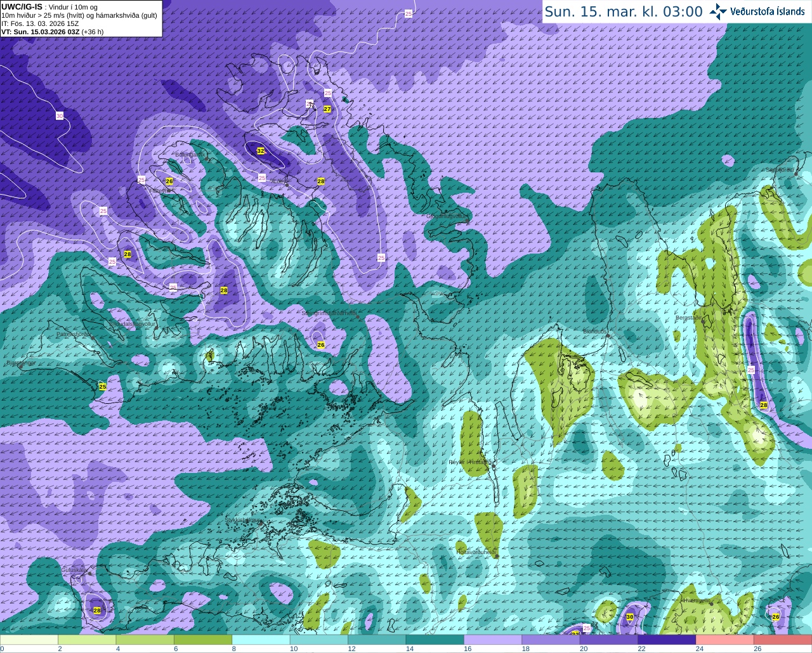Image resolution: width=812 pixels, height=653 pixels.
Task: Pick the 16–18 m/s lavender legend swatch
Action: 493,640
